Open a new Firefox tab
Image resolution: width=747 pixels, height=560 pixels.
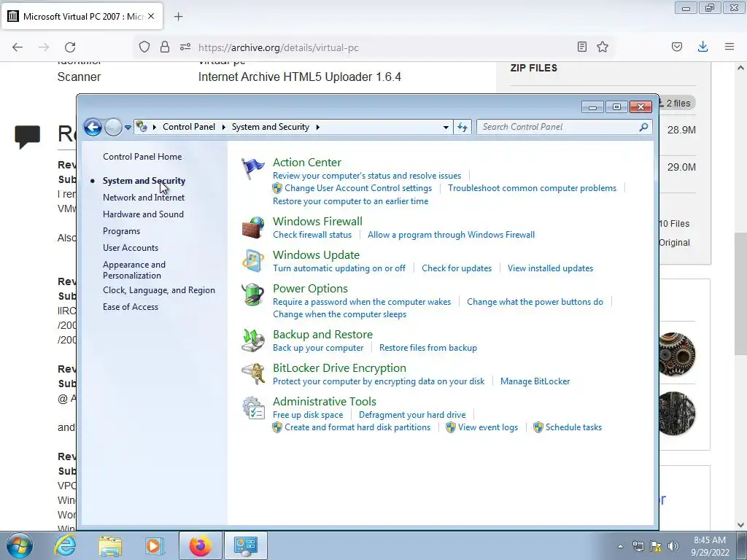(x=178, y=17)
